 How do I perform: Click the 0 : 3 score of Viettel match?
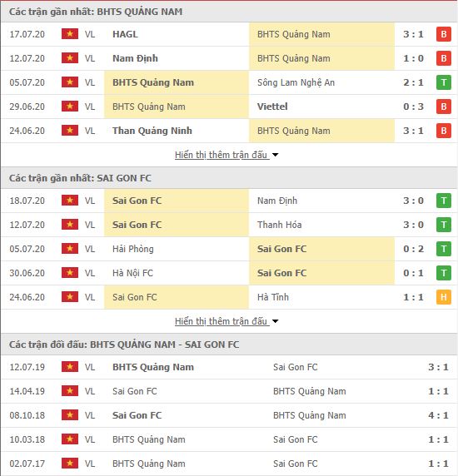click(413, 107)
